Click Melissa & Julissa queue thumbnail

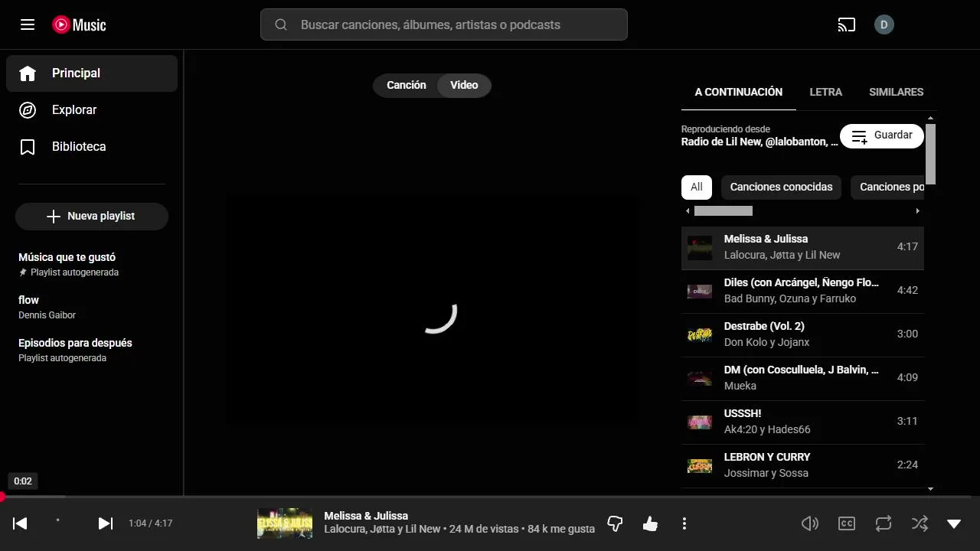tap(700, 247)
